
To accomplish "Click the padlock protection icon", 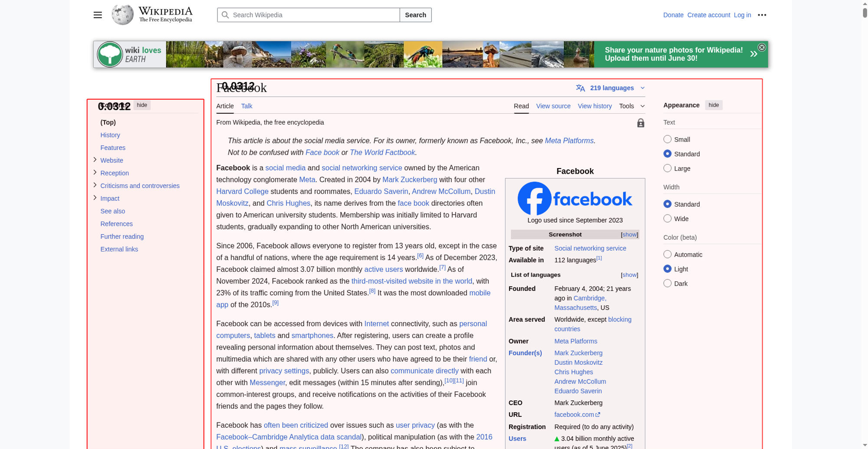I will pos(641,123).
